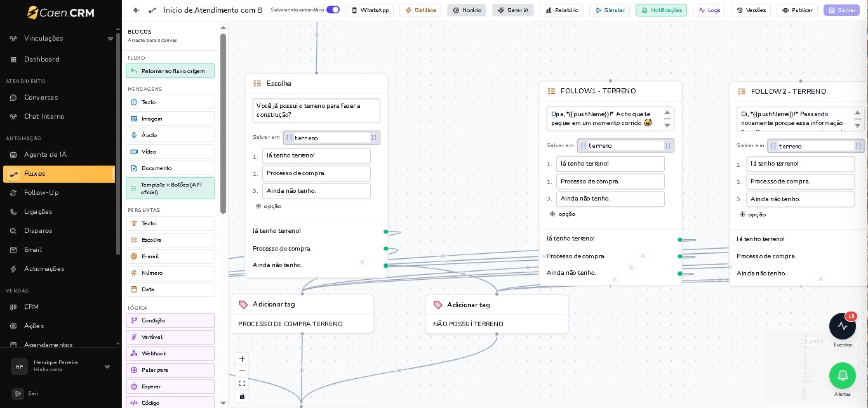Click the blocks panel scroll-down arrow
The height and width of the screenshot is (408, 868).
coord(223,403)
